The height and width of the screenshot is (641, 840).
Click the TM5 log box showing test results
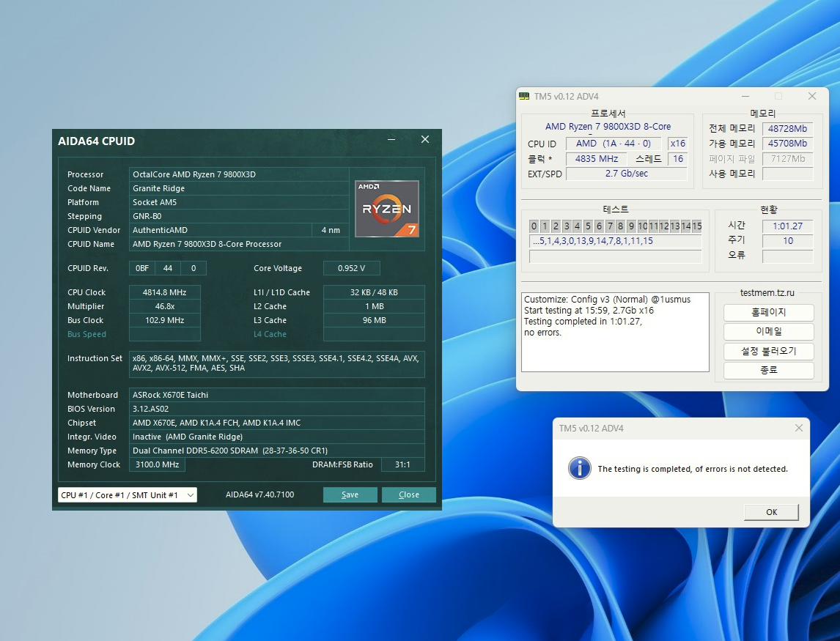click(615, 332)
